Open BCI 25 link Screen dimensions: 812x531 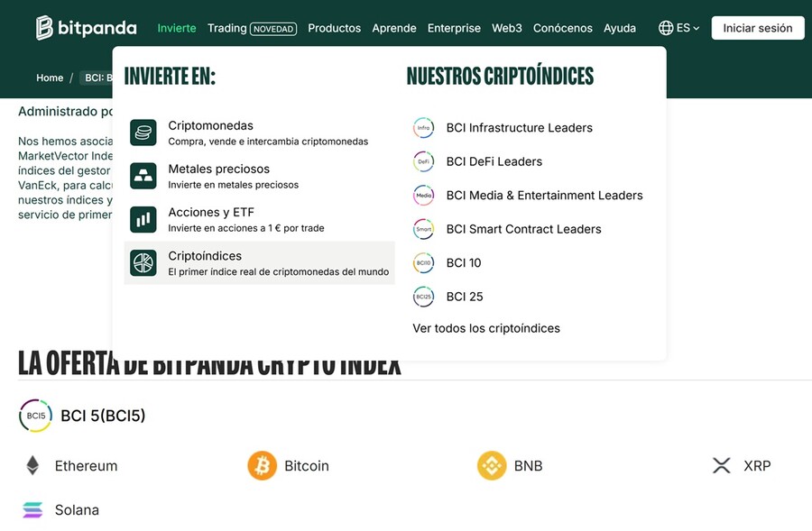(465, 297)
